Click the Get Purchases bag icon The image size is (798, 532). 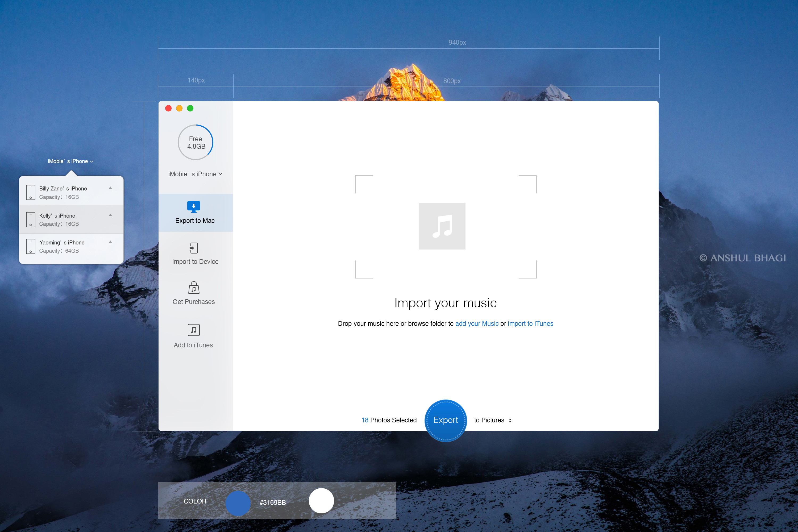[194, 288]
